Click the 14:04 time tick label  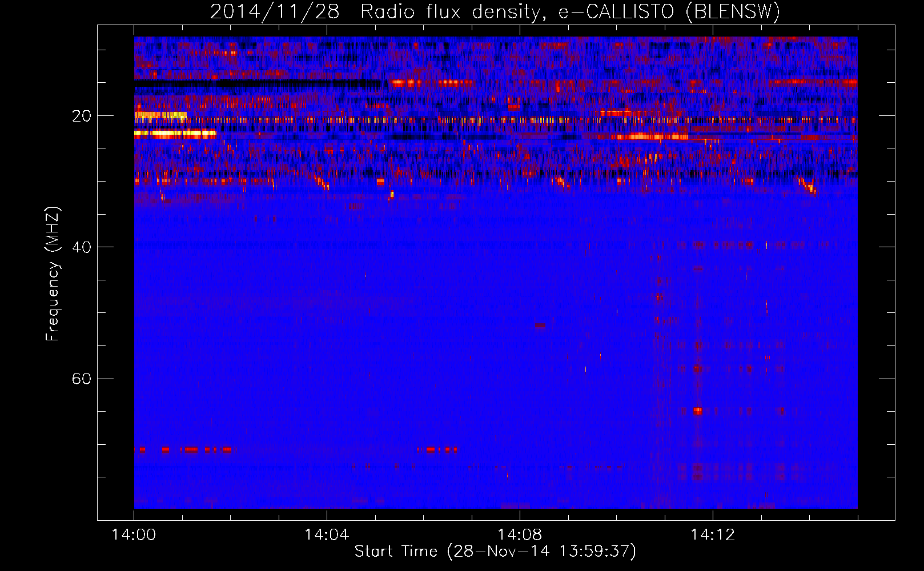click(x=327, y=535)
